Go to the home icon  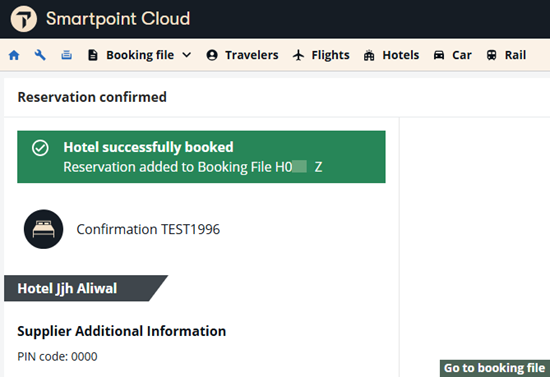[x=14, y=55]
